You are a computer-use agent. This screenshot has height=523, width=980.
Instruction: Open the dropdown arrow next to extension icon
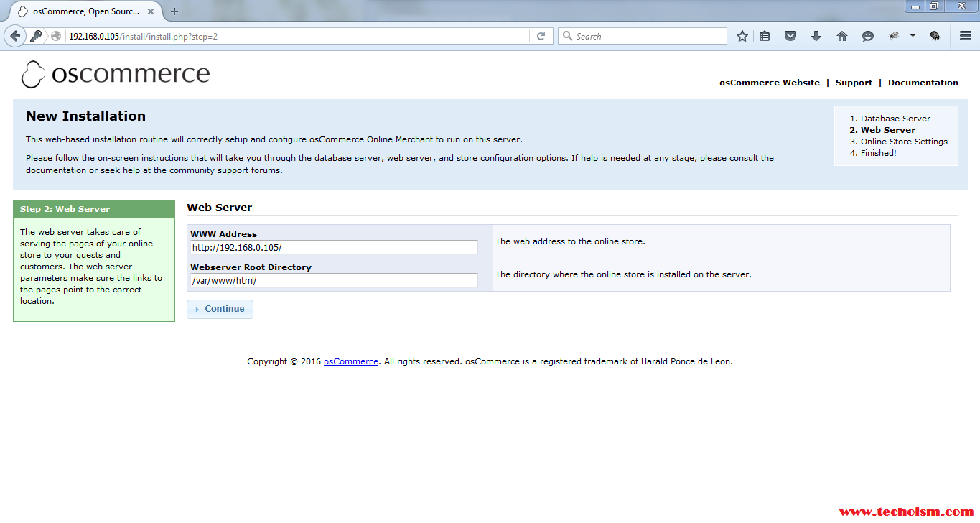(x=913, y=36)
